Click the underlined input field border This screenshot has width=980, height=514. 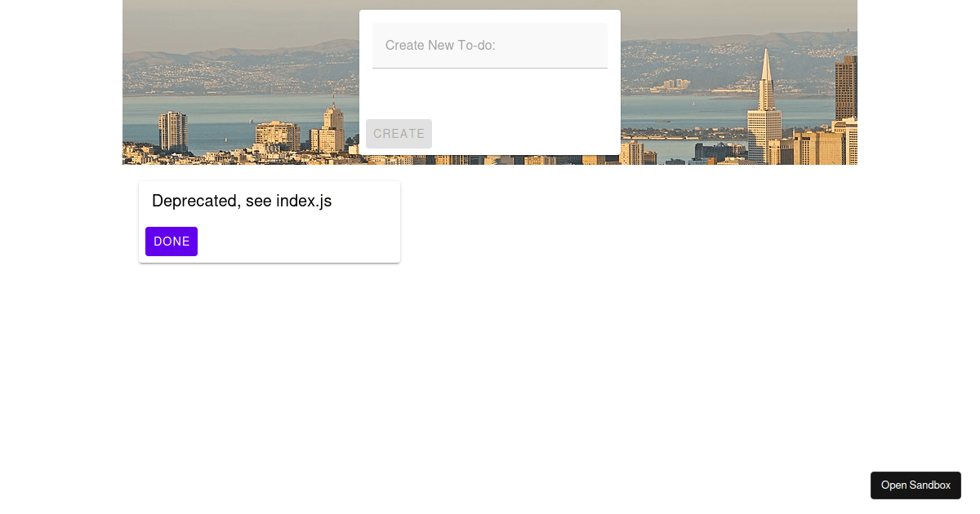click(x=489, y=65)
